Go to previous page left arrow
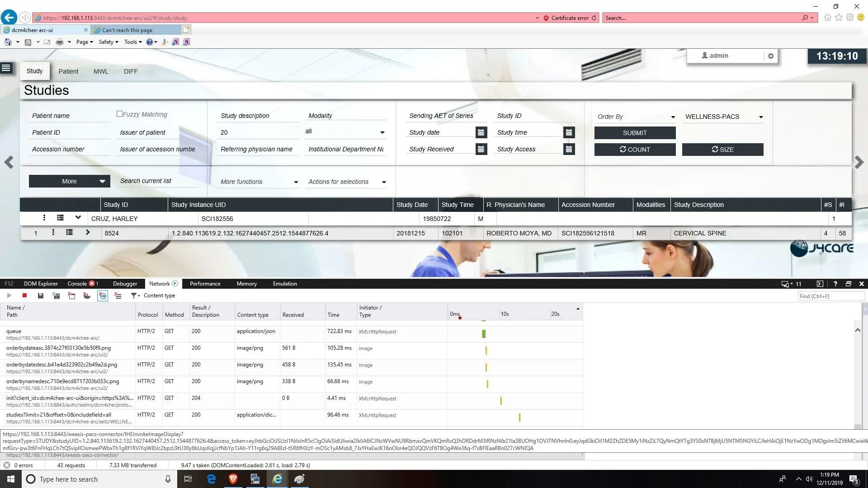 (x=9, y=162)
